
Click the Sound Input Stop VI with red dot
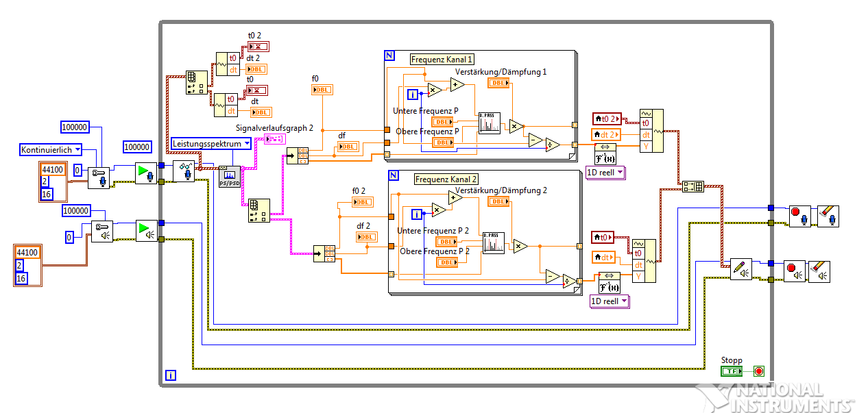tap(799, 216)
